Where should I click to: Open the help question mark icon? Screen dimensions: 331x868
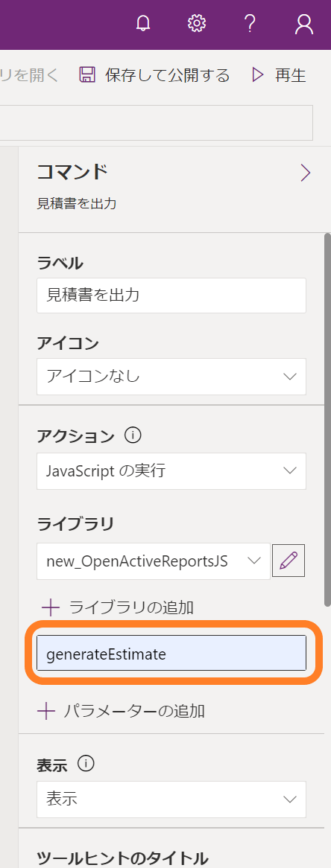[x=250, y=24]
